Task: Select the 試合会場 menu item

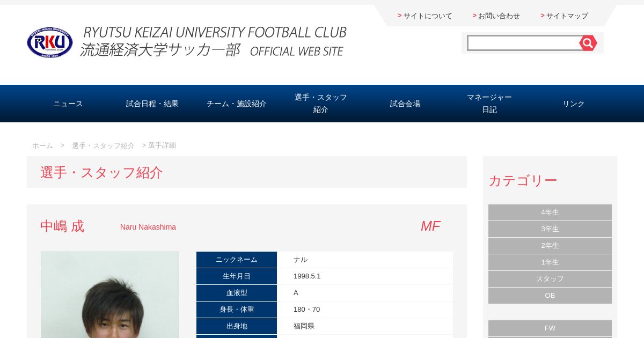Action: [x=405, y=104]
